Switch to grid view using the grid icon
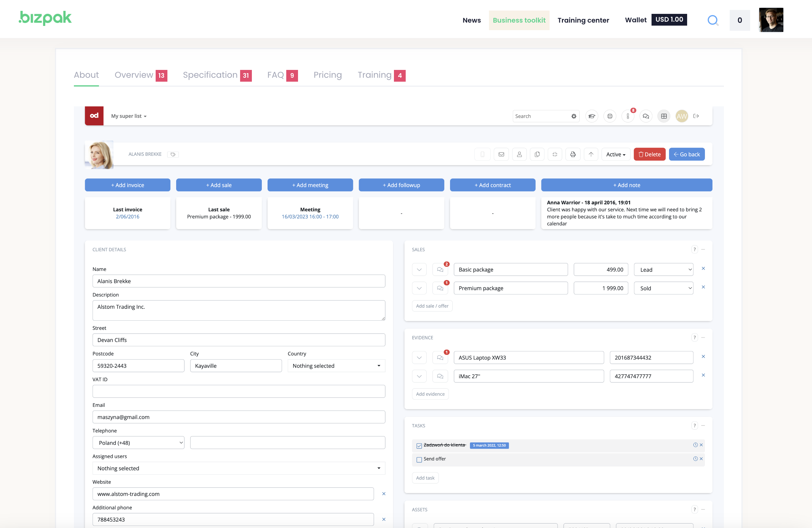The image size is (812, 528). tap(664, 116)
